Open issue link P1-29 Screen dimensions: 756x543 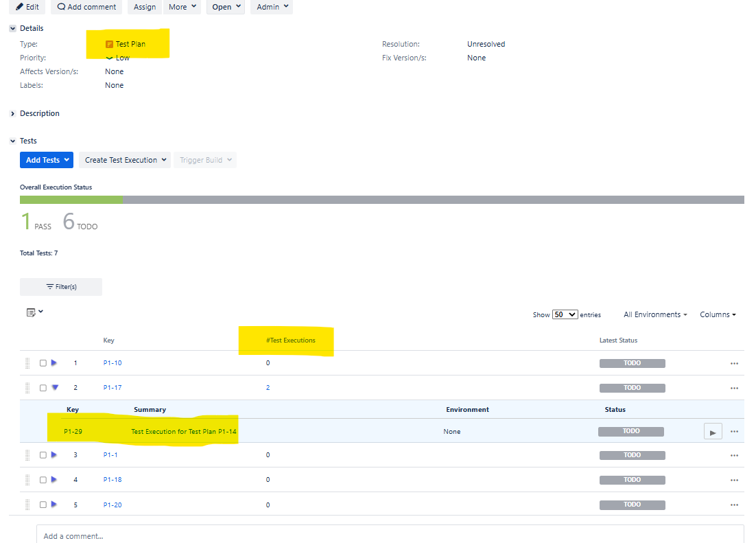[x=72, y=431]
